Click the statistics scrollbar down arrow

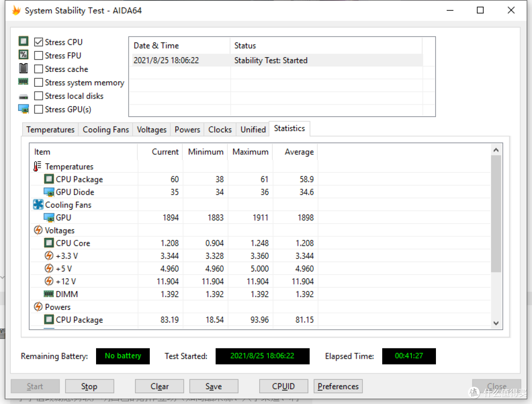coord(496,323)
